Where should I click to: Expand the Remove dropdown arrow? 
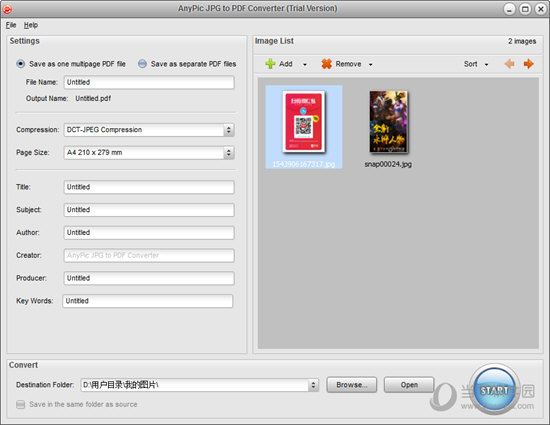tap(370, 65)
